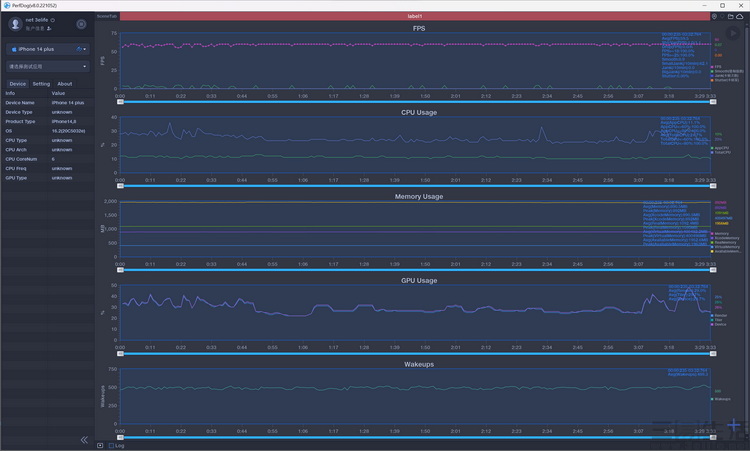Click the small panel icon beside Log
Image resolution: width=750 pixels, height=451 pixels.
(100, 445)
